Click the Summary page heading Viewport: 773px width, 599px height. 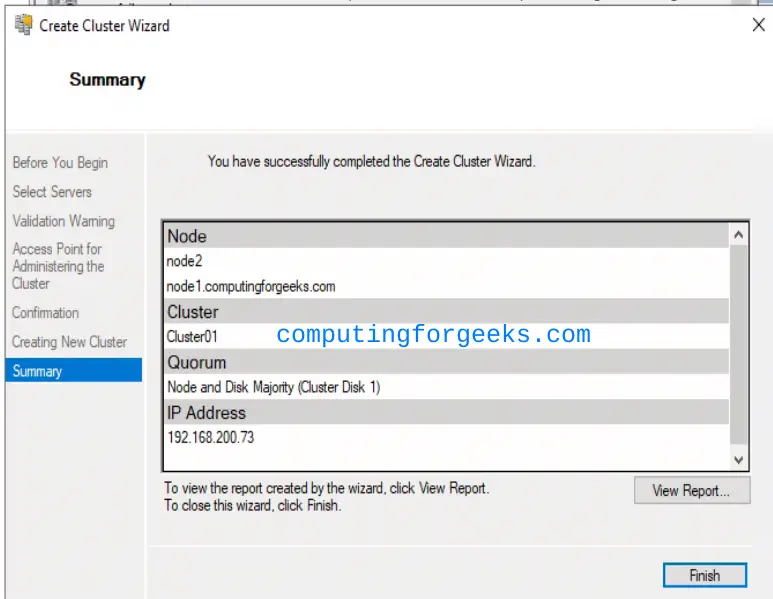107,79
